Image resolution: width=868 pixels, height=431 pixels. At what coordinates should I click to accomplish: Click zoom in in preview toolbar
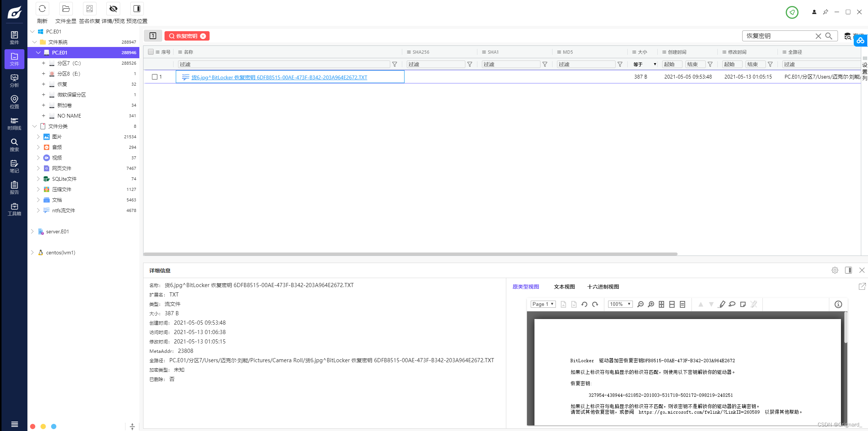651,304
